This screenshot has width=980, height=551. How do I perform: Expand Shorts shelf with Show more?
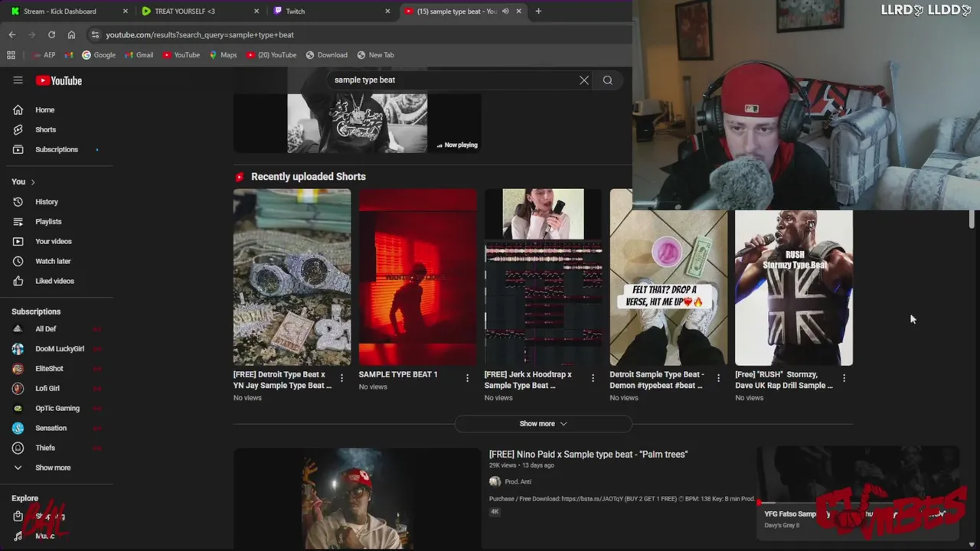544,423
